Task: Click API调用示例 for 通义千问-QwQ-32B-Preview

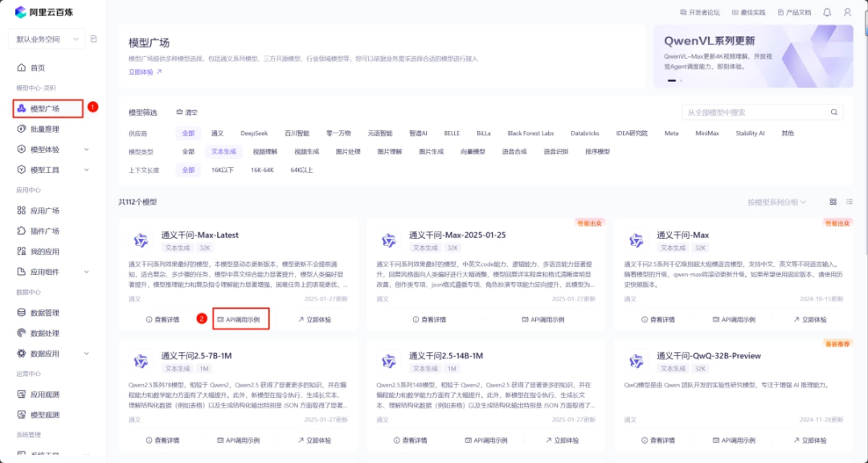Action: 734,440
